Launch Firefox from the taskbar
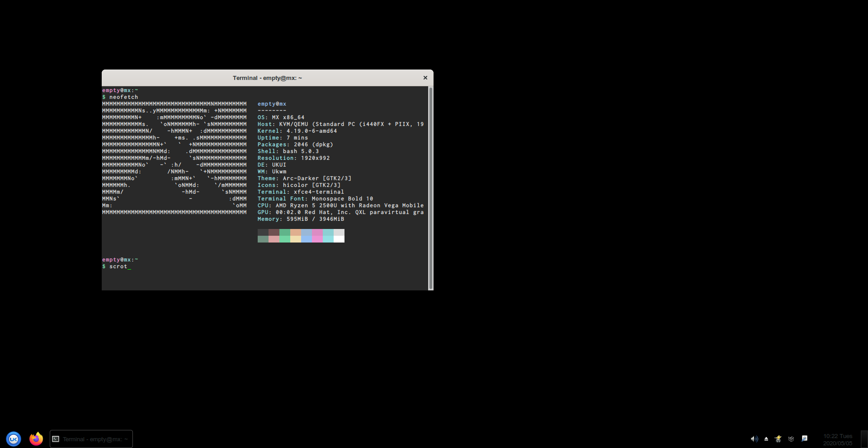 36,439
